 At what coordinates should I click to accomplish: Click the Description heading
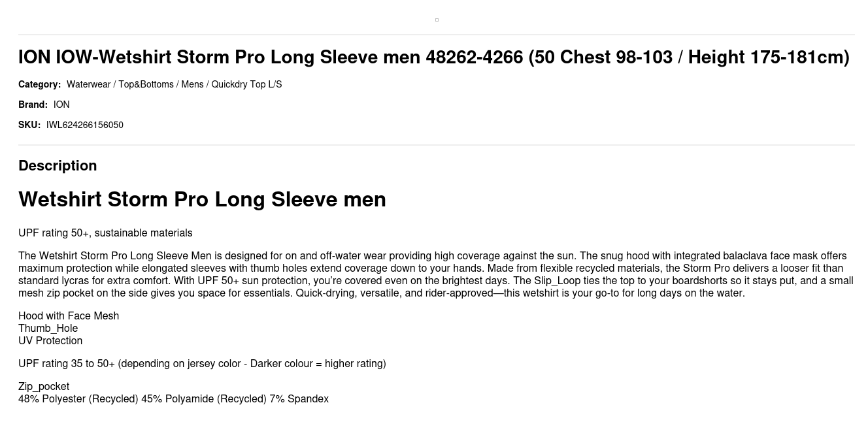[x=58, y=165]
